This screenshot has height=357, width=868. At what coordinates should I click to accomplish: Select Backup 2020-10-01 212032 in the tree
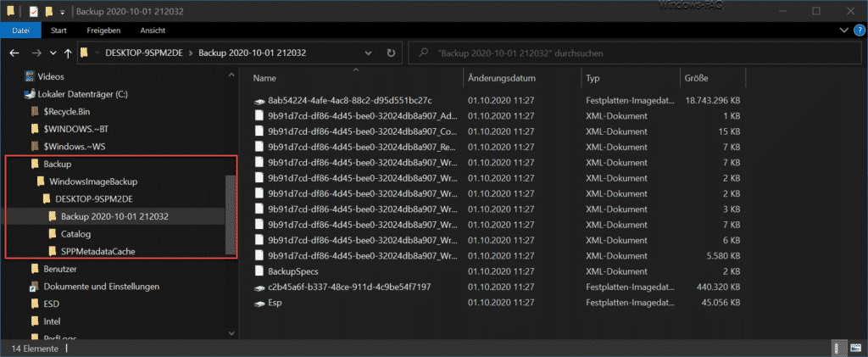click(x=114, y=216)
